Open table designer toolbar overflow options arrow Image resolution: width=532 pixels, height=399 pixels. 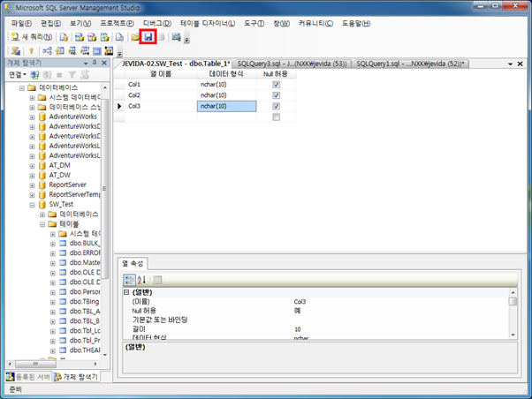[119, 53]
